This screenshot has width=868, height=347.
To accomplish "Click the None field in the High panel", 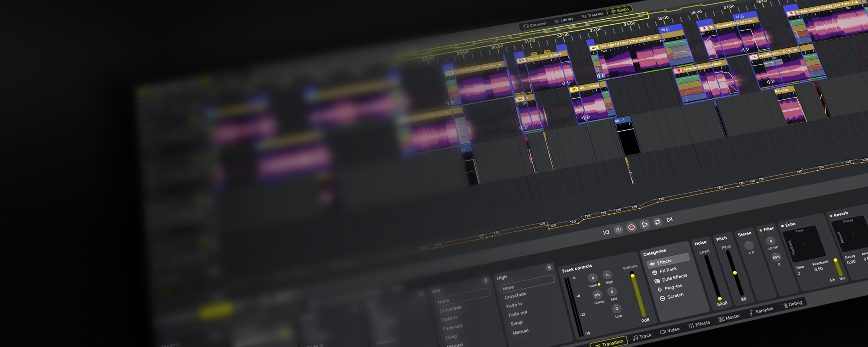I will coord(527,284).
